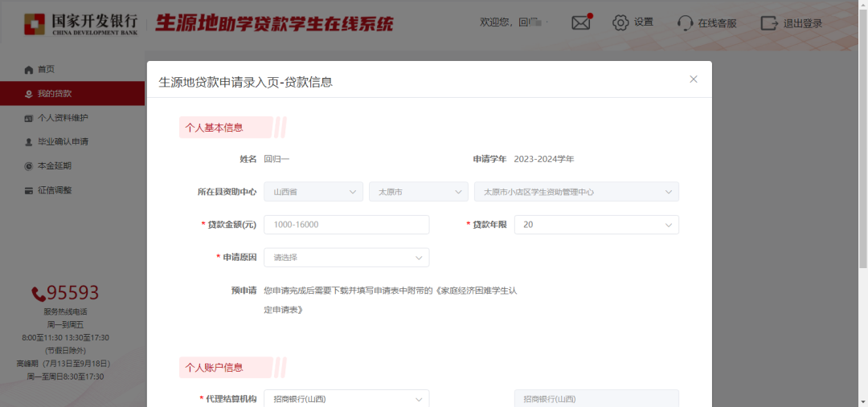Click the China Development Bank logo
868x407 pixels.
pyautogui.click(x=80, y=23)
